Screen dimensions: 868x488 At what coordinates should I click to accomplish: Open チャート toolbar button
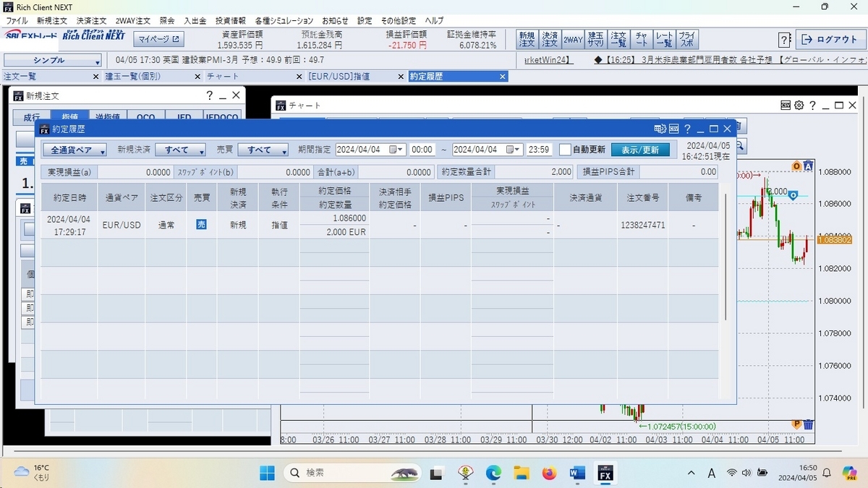642,39
